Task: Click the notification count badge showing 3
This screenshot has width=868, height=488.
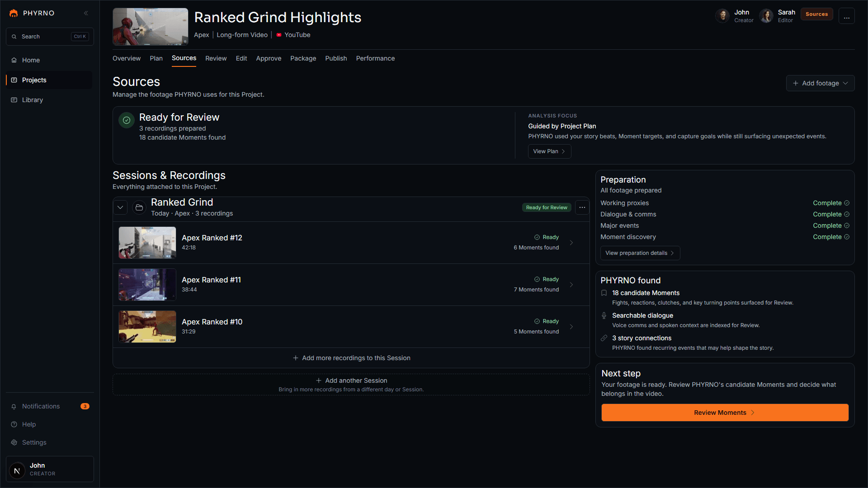Action: [x=85, y=406]
